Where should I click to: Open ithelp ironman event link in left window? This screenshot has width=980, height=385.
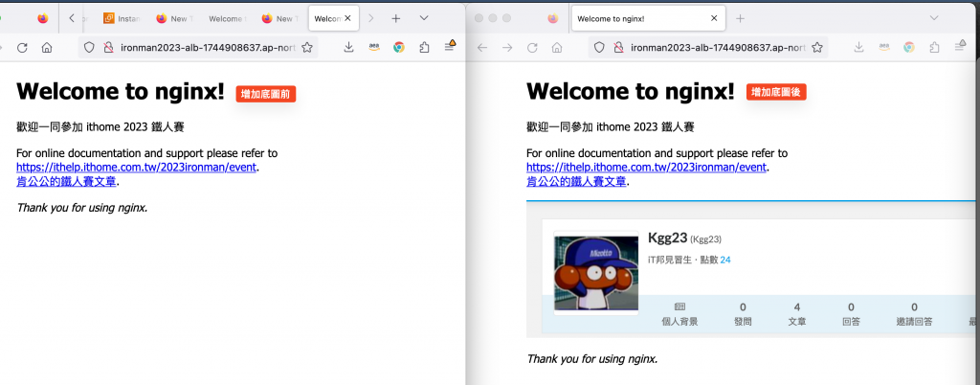point(136,168)
